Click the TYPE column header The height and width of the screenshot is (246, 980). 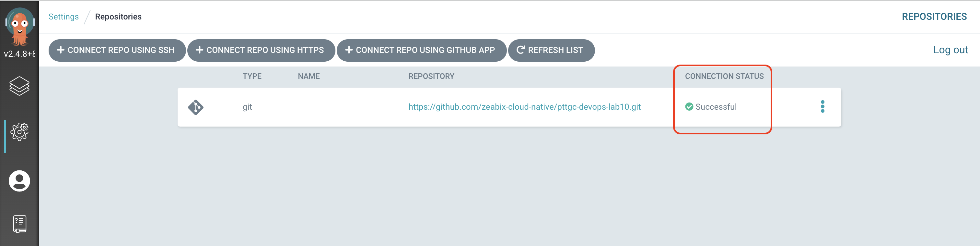pyautogui.click(x=252, y=76)
